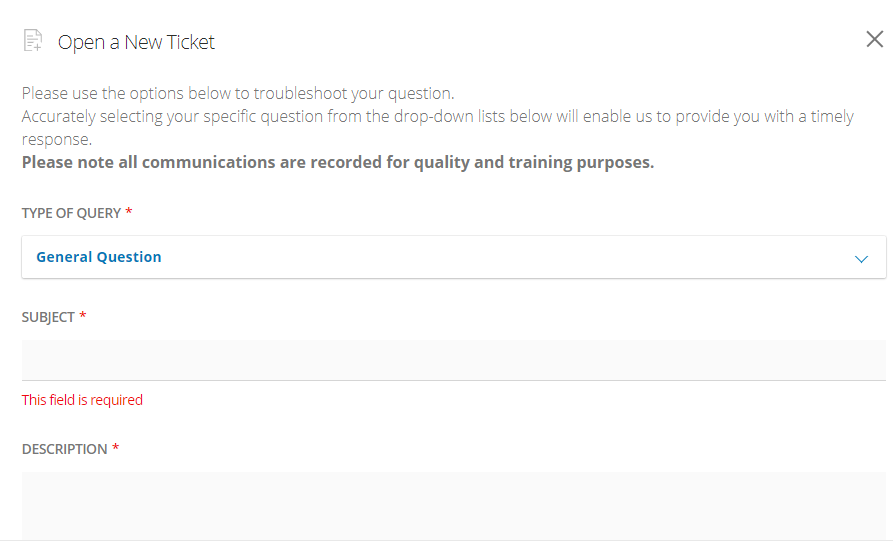Click the red asterisk beside DESCRIPTION
The width and height of the screenshot is (893, 549).
pyautogui.click(x=115, y=449)
